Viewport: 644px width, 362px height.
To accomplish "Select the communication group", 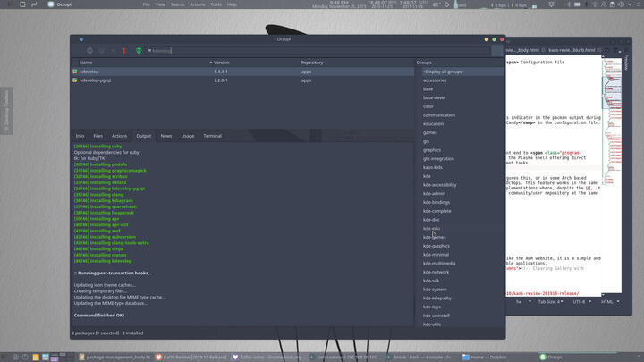I will point(439,115).
